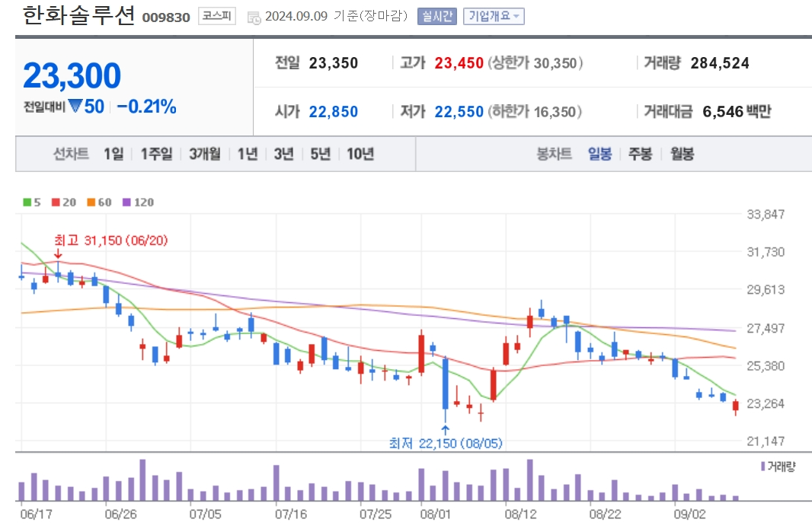812x532 pixels.
Task: Open the 기업개요 dropdown
Action: [494, 17]
